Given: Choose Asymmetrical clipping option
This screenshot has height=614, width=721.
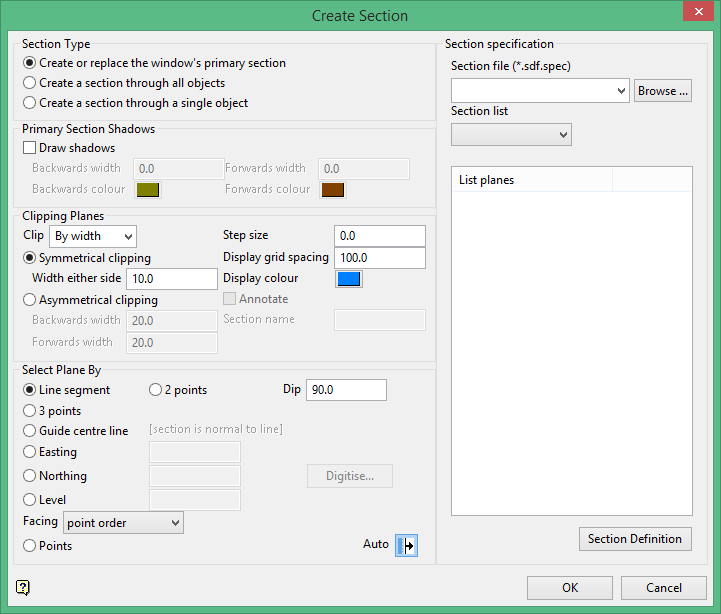Looking at the screenshot, I should pos(30,300).
